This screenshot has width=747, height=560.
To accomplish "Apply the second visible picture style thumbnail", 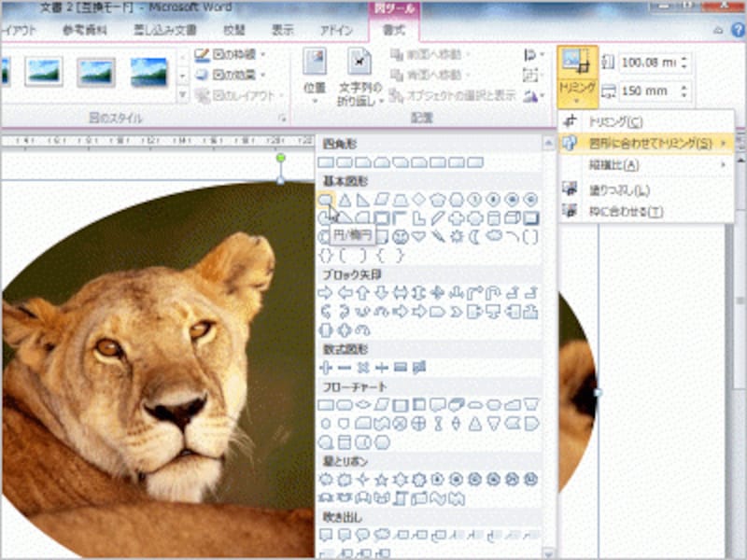I will 96,73.
